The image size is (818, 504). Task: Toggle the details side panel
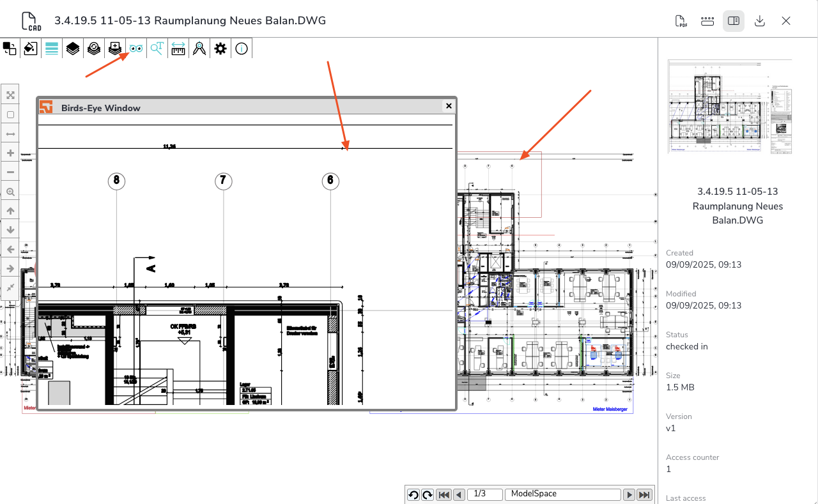point(734,21)
